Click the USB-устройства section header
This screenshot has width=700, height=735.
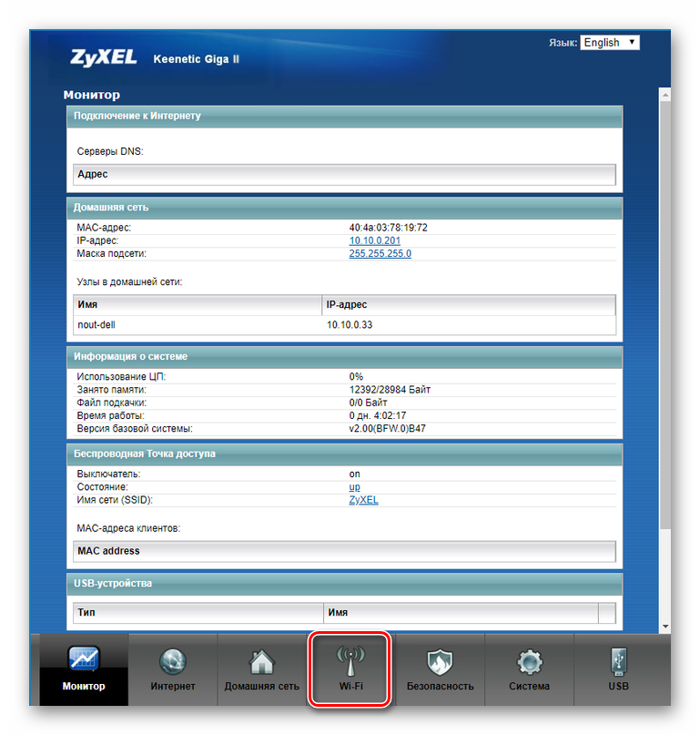click(x=344, y=584)
